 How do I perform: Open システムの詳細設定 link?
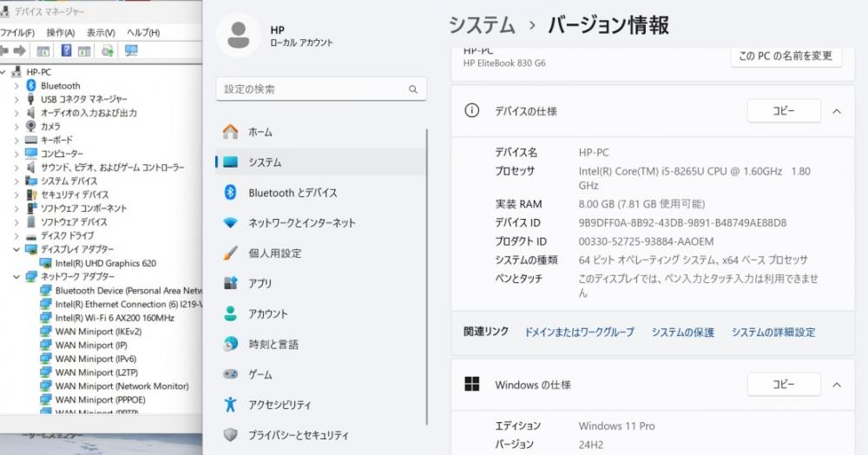773,332
